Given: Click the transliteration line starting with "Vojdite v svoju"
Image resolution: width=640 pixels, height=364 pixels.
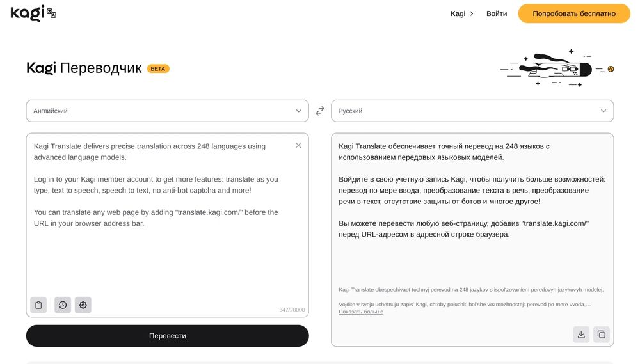Looking at the screenshot, I should tap(465, 305).
